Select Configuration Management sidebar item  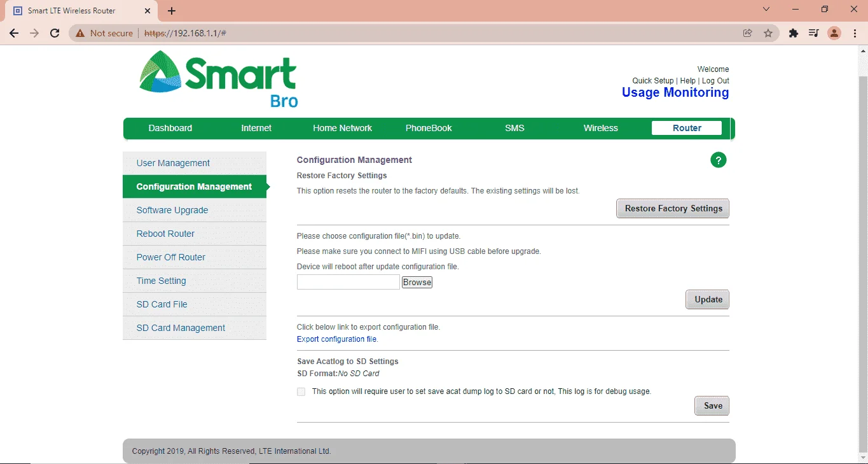195,186
